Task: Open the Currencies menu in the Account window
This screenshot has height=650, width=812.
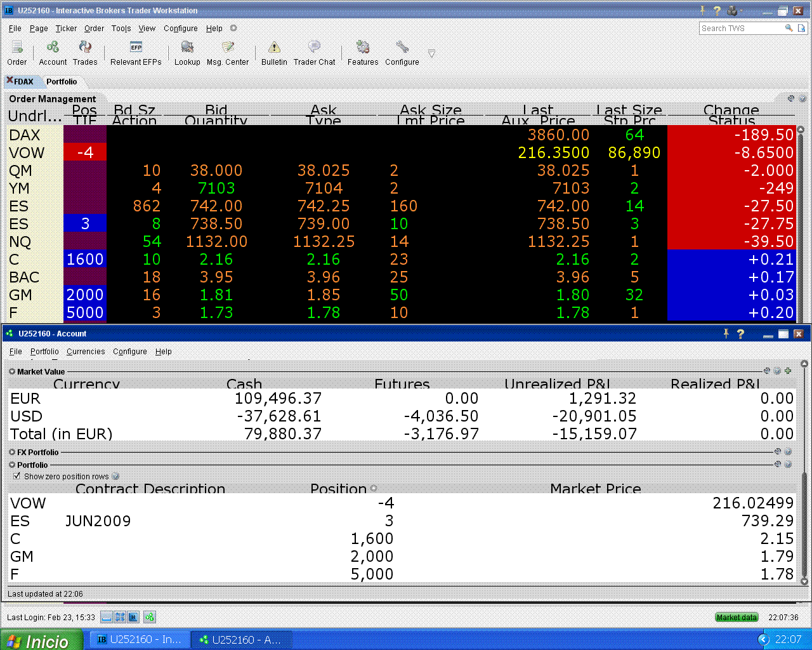Action: tap(86, 352)
